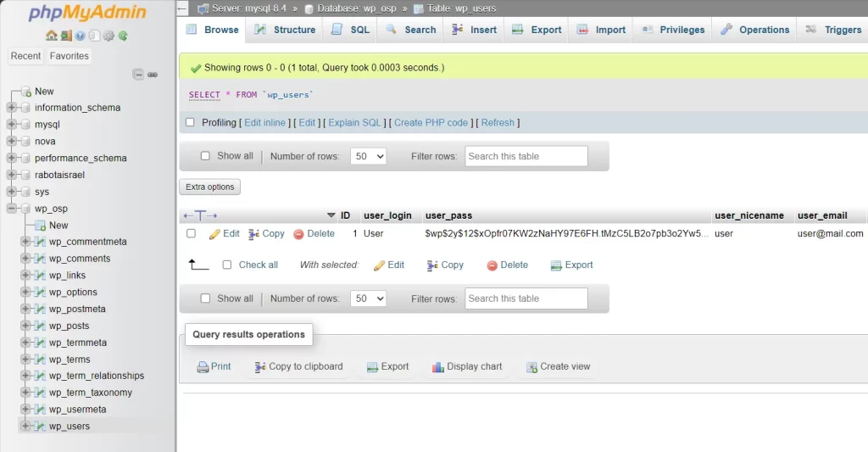Toggle the Profiling checkbox
The width and height of the screenshot is (868, 452).
pyautogui.click(x=190, y=122)
